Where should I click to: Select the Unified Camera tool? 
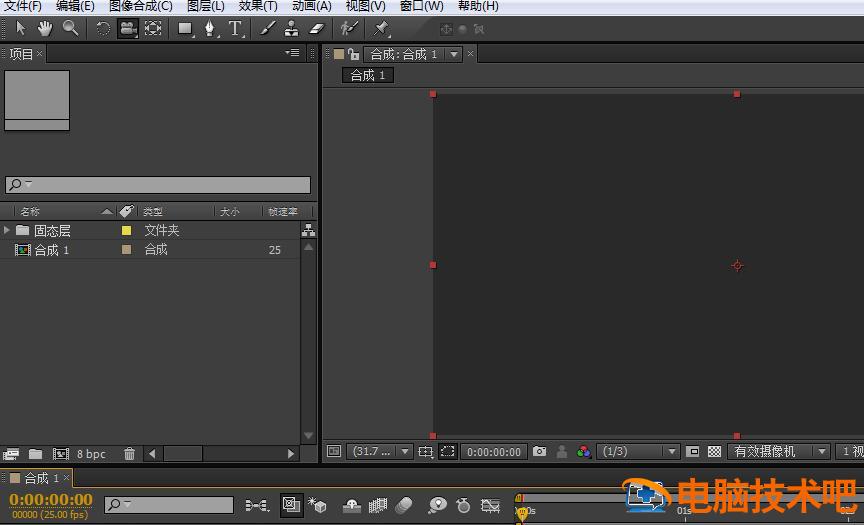pyautogui.click(x=128, y=28)
